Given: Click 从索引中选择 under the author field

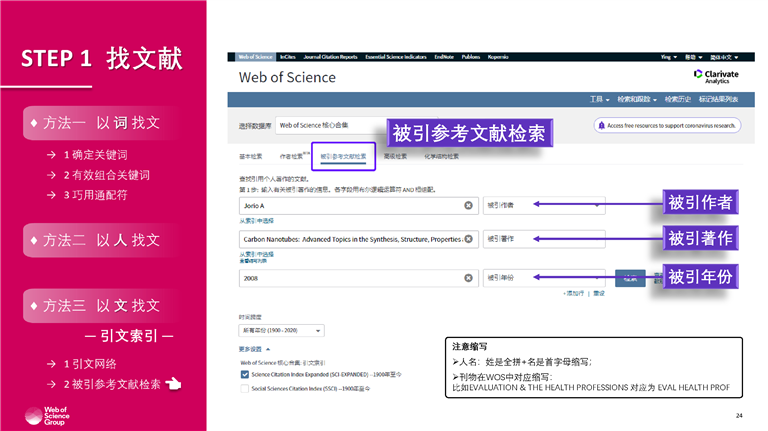Looking at the screenshot, I should 256,221.
